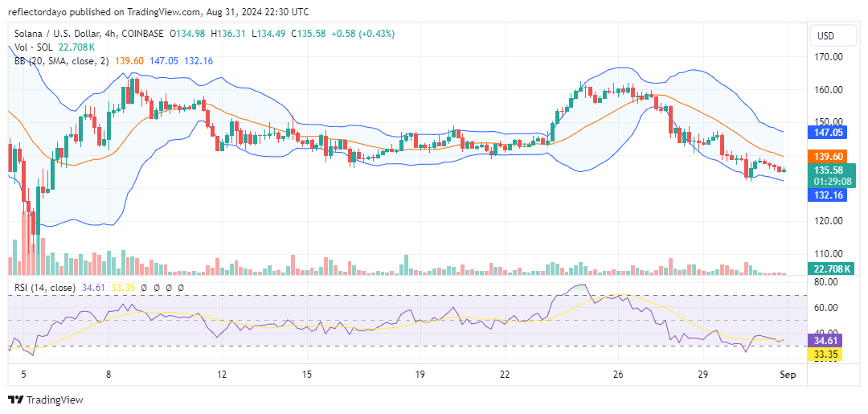Click the 170.00 price scale label

pos(829,56)
